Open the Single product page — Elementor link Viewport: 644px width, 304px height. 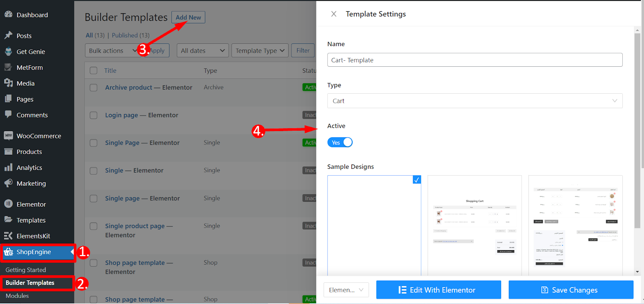tap(139, 230)
